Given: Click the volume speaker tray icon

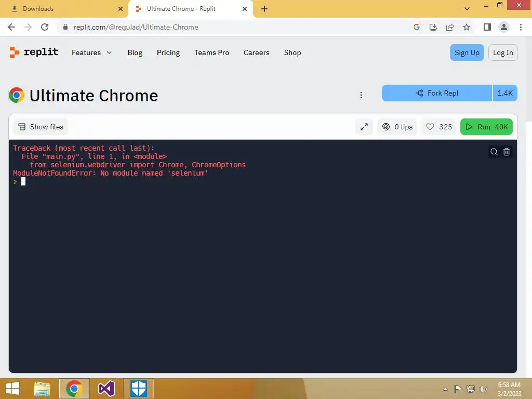Looking at the screenshot, I should [483, 389].
